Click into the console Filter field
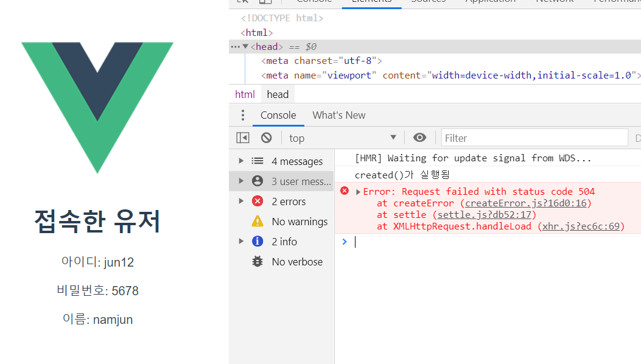641x364 pixels. pyautogui.click(x=534, y=138)
